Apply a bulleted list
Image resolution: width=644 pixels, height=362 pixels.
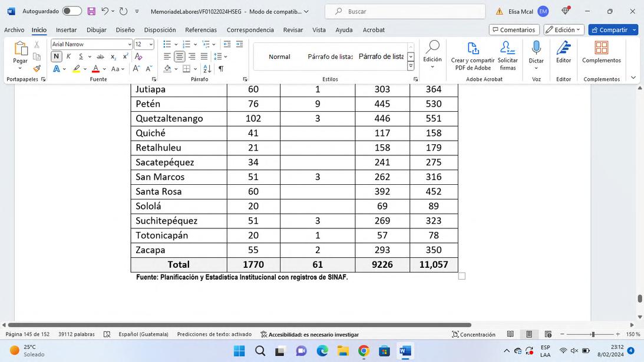pyautogui.click(x=167, y=44)
